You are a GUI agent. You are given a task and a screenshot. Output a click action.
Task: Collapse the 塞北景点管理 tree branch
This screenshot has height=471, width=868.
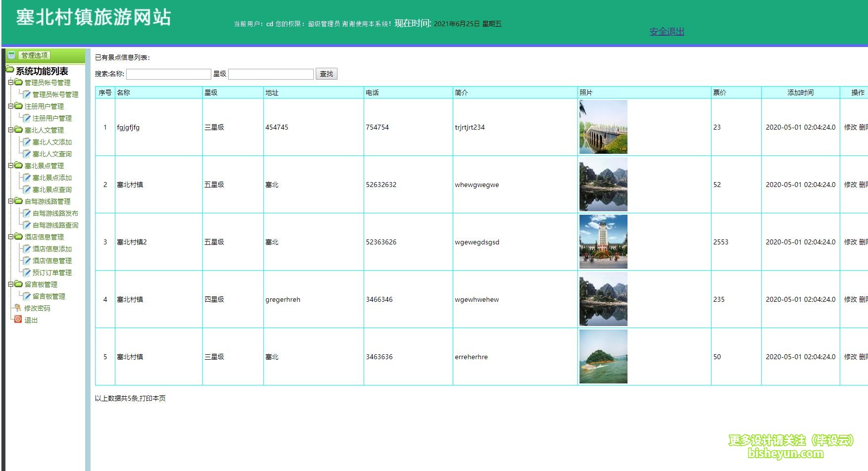11,166
